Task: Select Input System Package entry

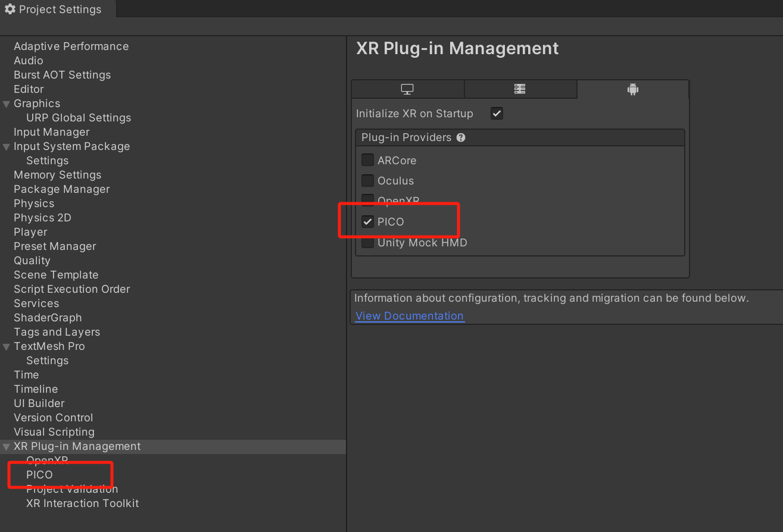Action: 71,146
